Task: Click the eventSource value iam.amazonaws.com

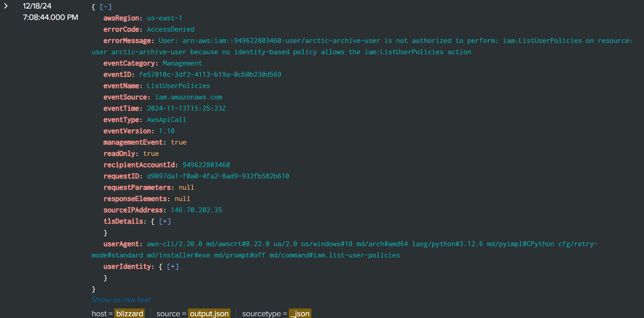Action: (x=184, y=97)
